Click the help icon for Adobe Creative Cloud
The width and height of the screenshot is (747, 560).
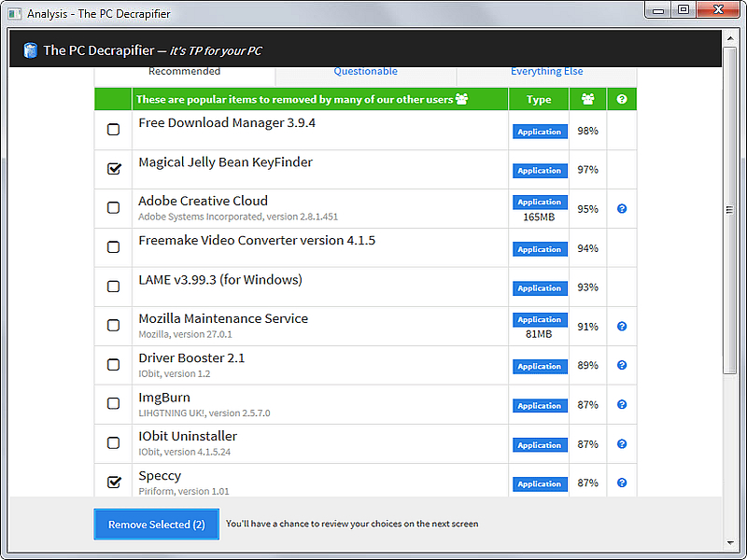coord(622,208)
